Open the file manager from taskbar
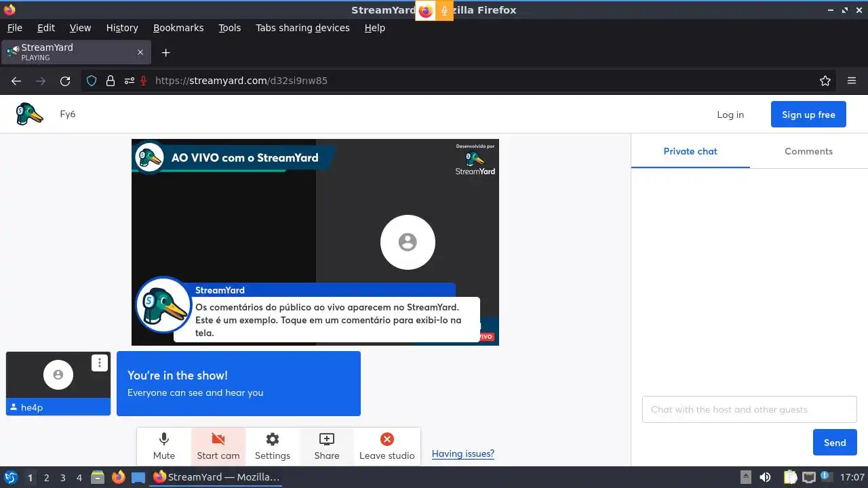This screenshot has width=868, height=488. tap(98, 477)
